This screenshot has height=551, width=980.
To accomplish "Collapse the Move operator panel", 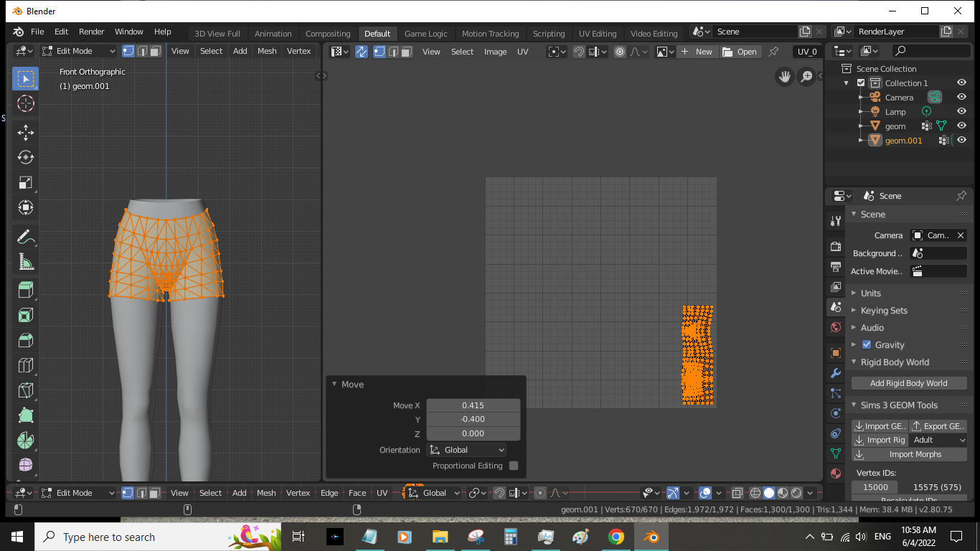I will (334, 384).
